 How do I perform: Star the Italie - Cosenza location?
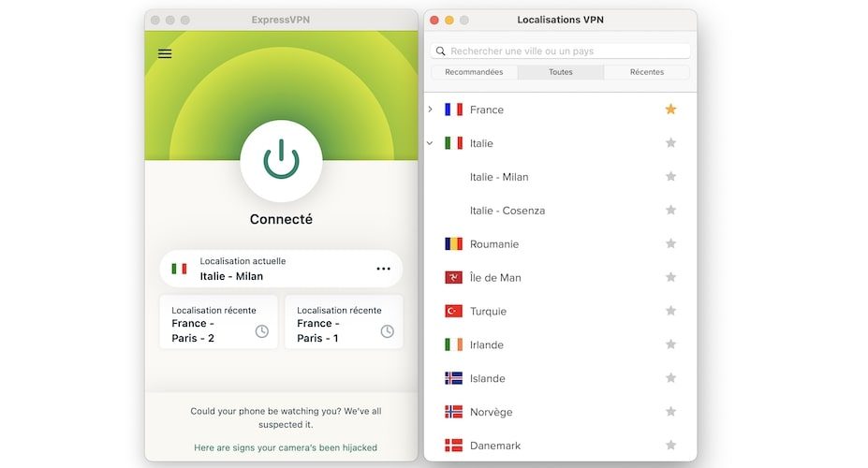pos(670,211)
